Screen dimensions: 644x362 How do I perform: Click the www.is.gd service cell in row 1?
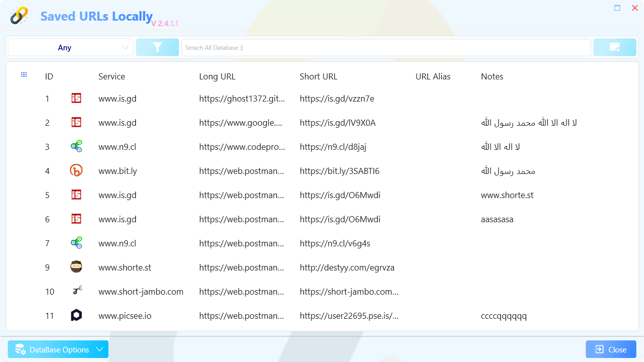117,99
